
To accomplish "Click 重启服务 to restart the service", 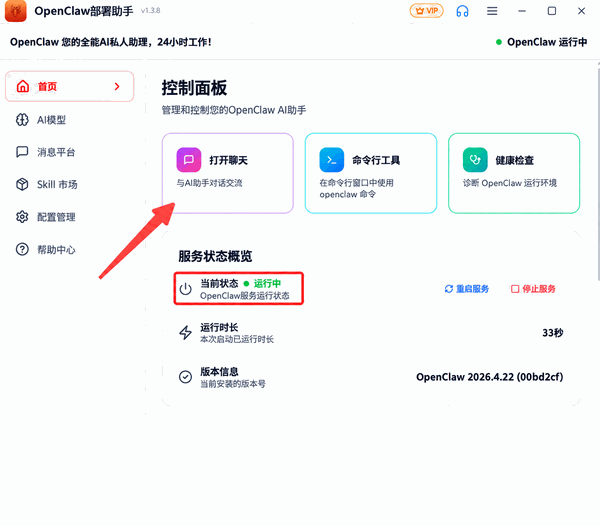I will coord(467,289).
